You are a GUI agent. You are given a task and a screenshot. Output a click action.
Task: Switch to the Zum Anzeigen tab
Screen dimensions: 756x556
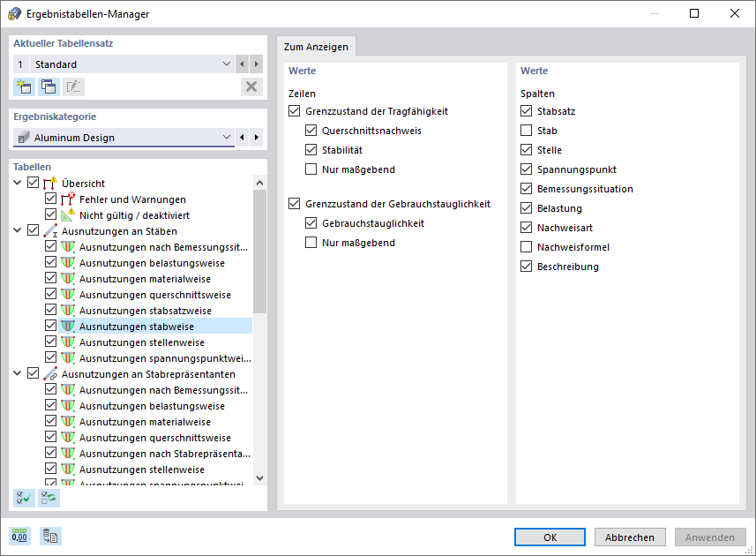[x=316, y=47]
